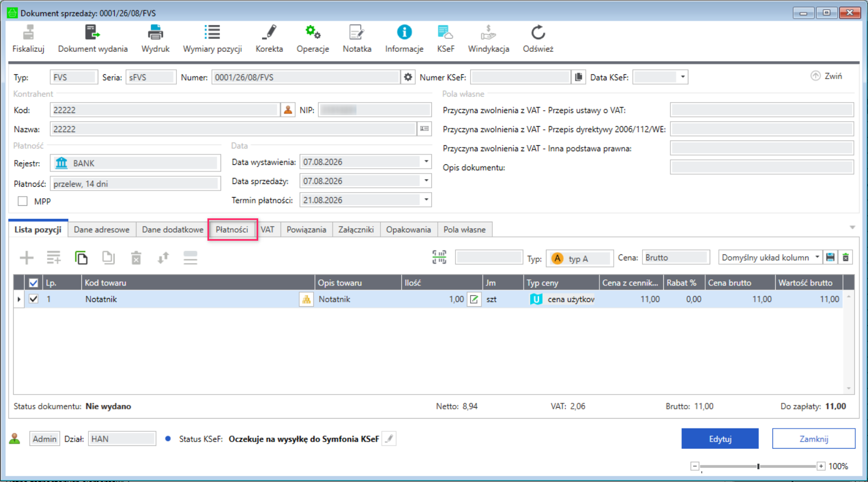Click the pencil icon beside the KSeF status
Viewport: 868px width, 482px height.
389,439
